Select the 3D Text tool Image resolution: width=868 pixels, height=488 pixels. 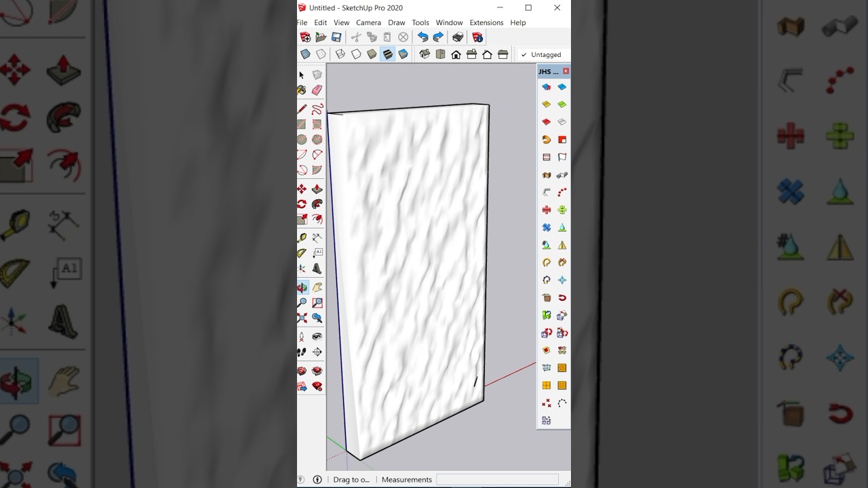[x=317, y=268]
